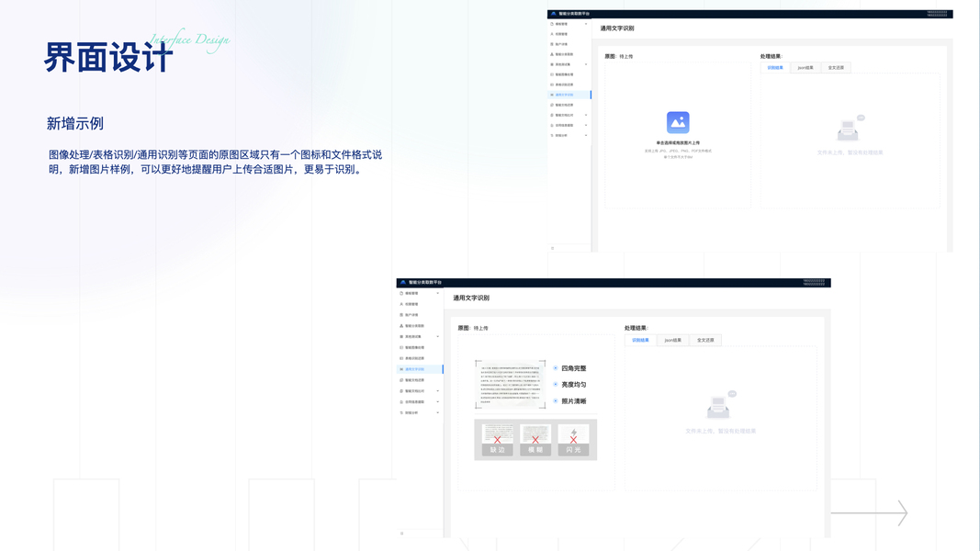980x551 pixels.
Task: Click 账户详情 sidebar icon in upper mockup
Action: coord(552,44)
